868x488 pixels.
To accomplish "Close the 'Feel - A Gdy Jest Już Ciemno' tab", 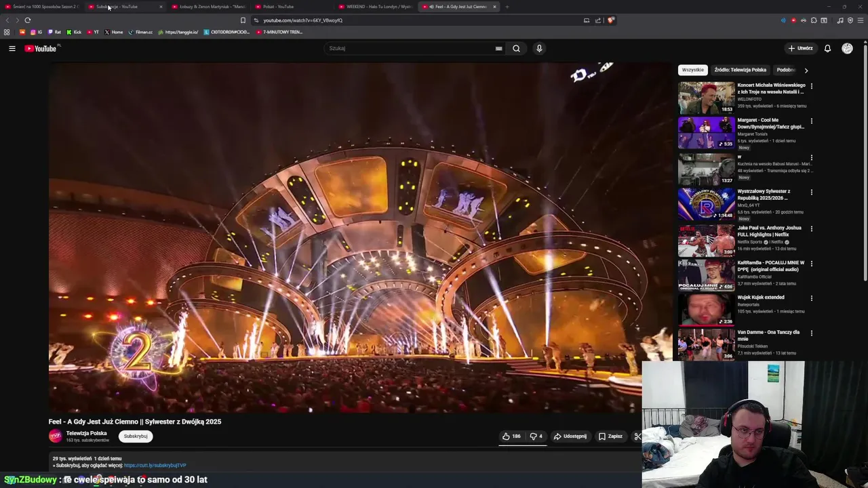I will pos(494,7).
